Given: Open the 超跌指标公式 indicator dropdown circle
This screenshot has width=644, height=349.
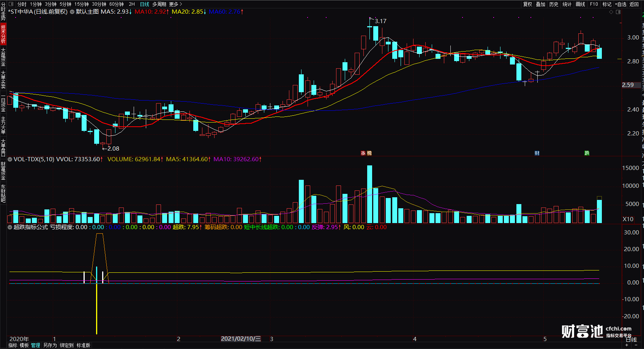Looking at the screenshot, I should [10, 227].
